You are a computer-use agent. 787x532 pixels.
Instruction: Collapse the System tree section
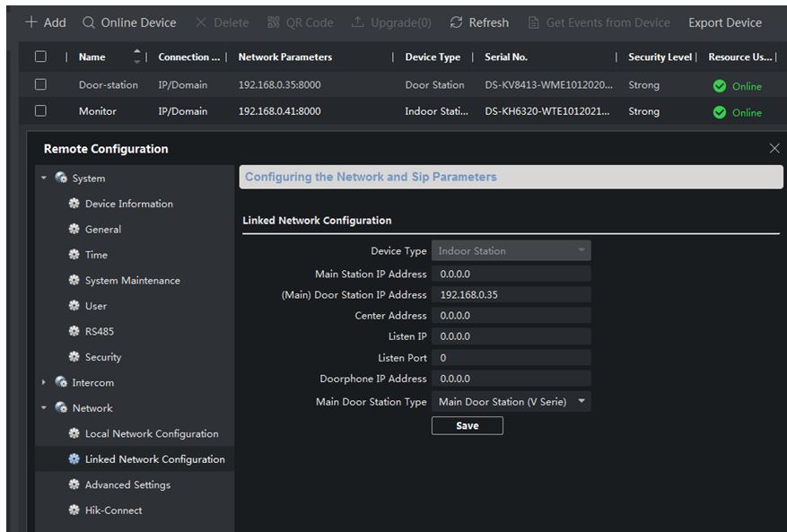[44, 179]
